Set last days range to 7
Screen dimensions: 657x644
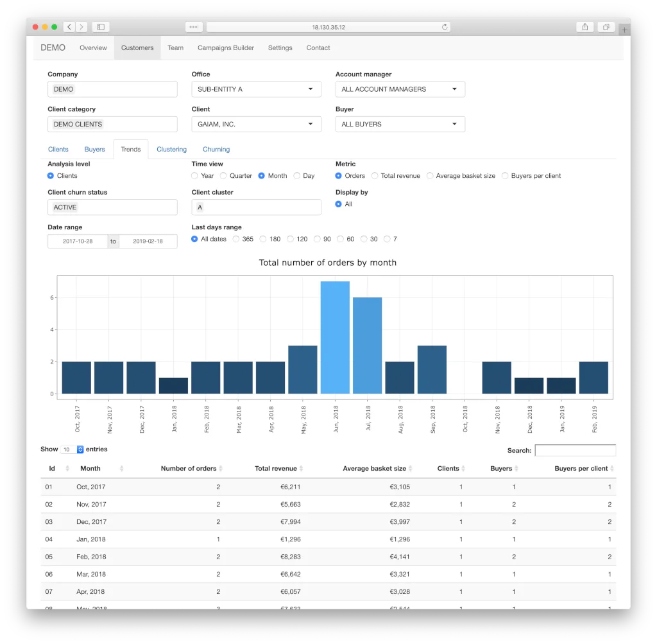coord(387,239)
